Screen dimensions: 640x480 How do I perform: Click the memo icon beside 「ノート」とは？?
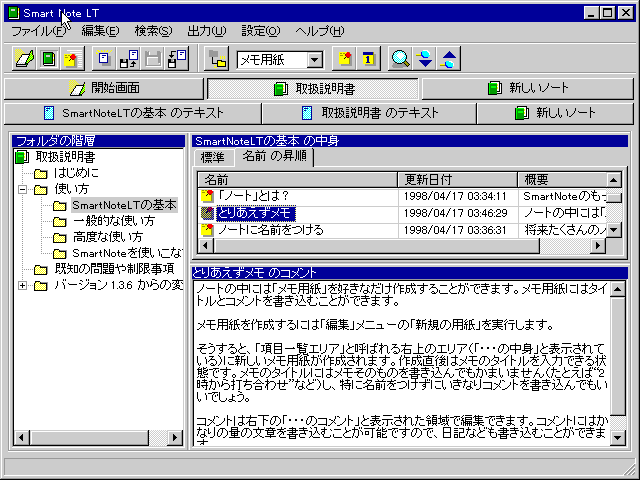(207, 196)
